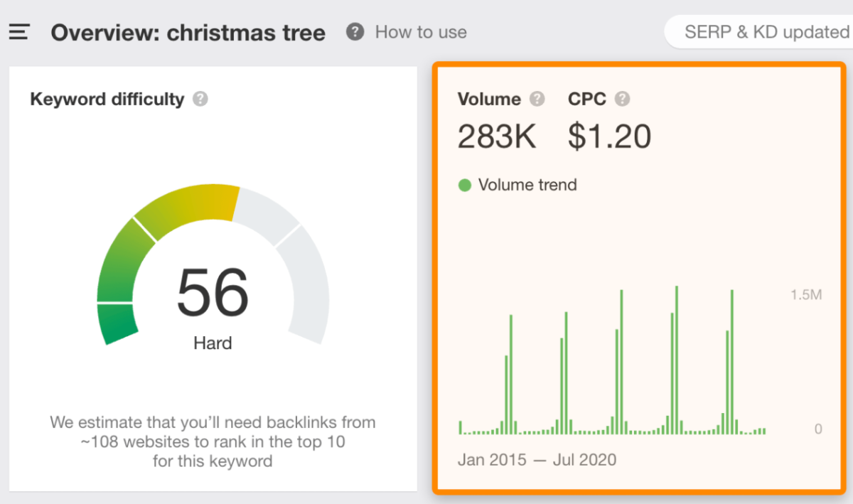Click the backlinks estimate text
The image size is (853, 504).
coord(213,441)
